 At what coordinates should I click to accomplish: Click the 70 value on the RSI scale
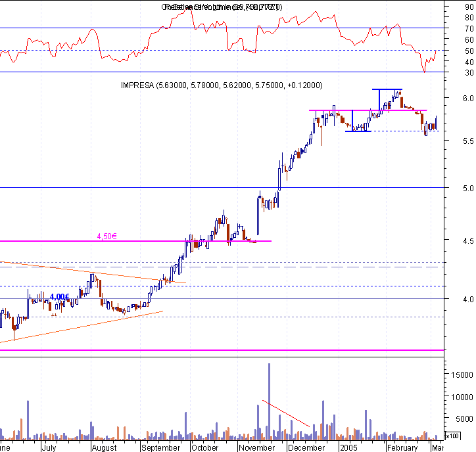[x=469, y=29]
